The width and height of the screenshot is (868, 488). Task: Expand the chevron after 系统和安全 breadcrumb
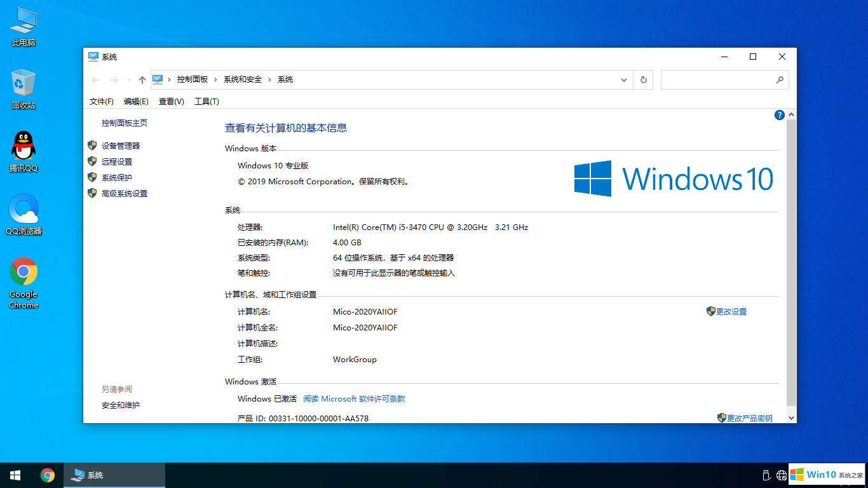270,79
